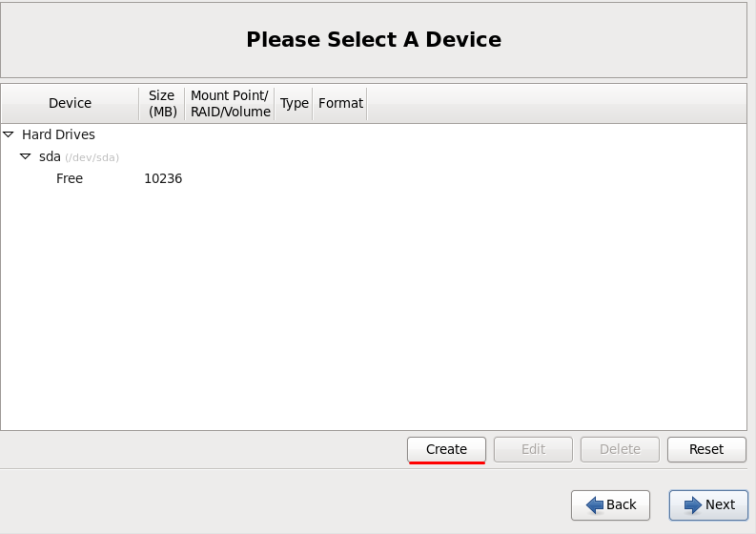756x534 pixels.
Task: Sort by the Device column header
Action: (x=70, y=103)
